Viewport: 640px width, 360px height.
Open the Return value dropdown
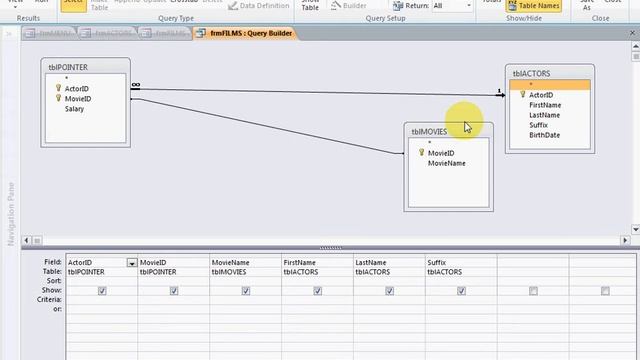[x=469, y=6]
